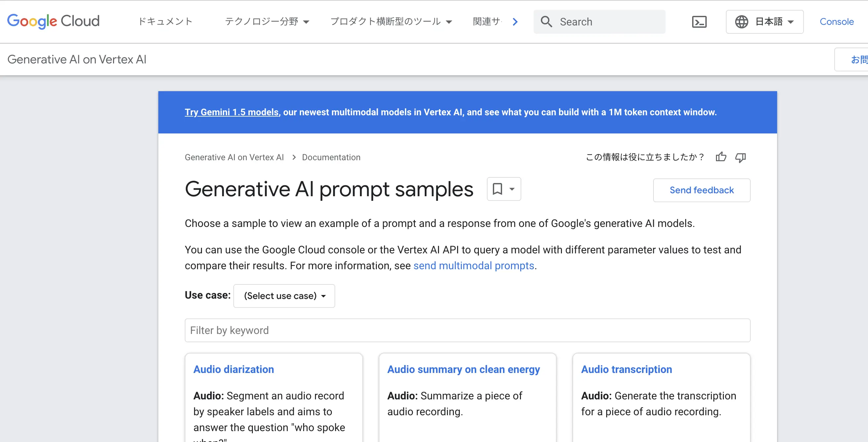The width and height of the screenshot is (868, 442).
Task: Click the 'この情報は役に立ちましたか？' text
Action: click(645, 157)
